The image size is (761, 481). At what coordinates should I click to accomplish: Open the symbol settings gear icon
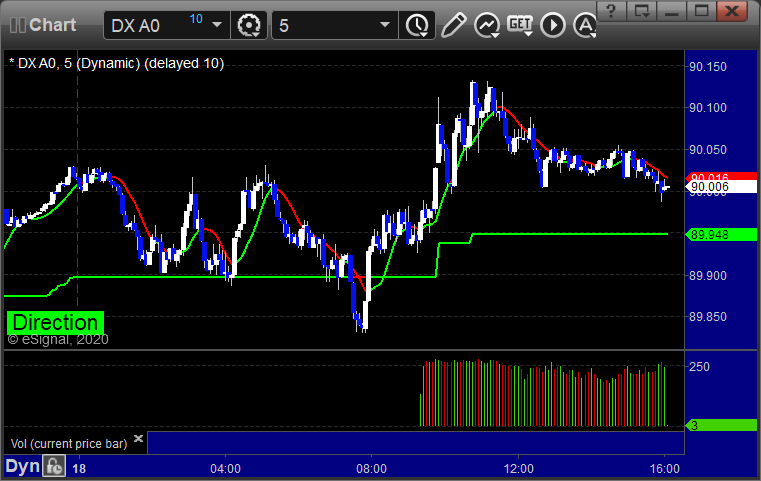[248, 25]
